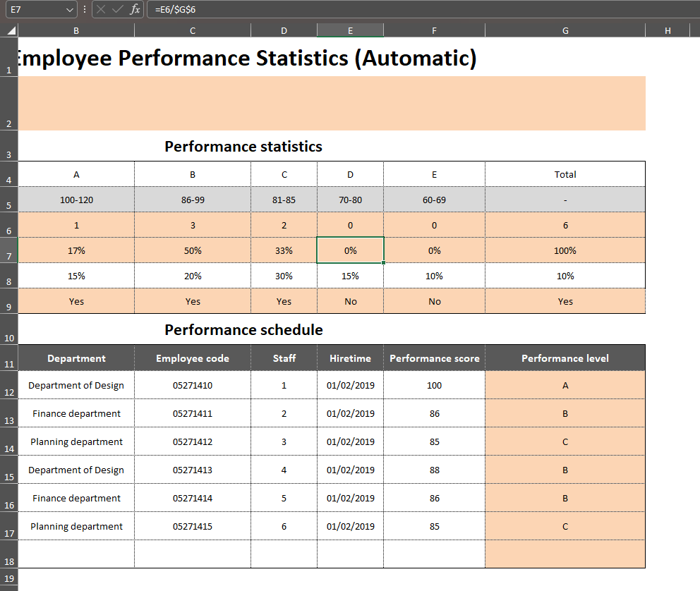Click Department of Design in row 12

tap(76, 385)
